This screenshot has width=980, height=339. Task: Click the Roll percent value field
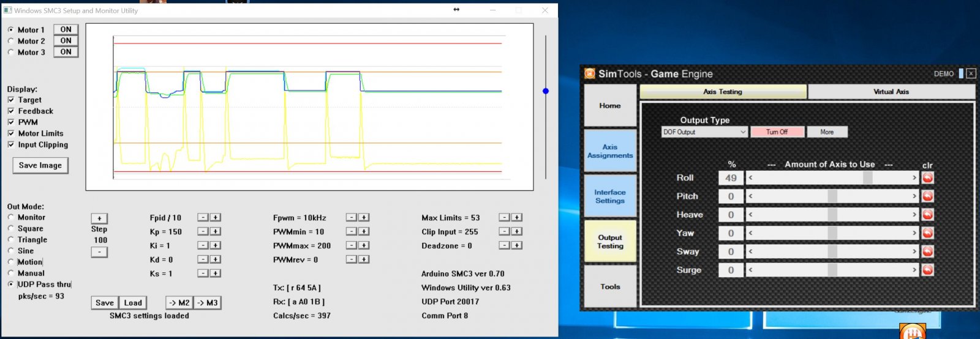point(731,177)
